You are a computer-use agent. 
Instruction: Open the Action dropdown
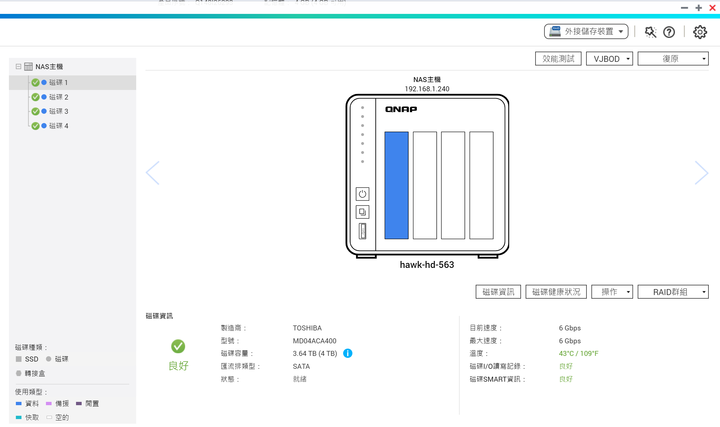[x=612, y=292]
